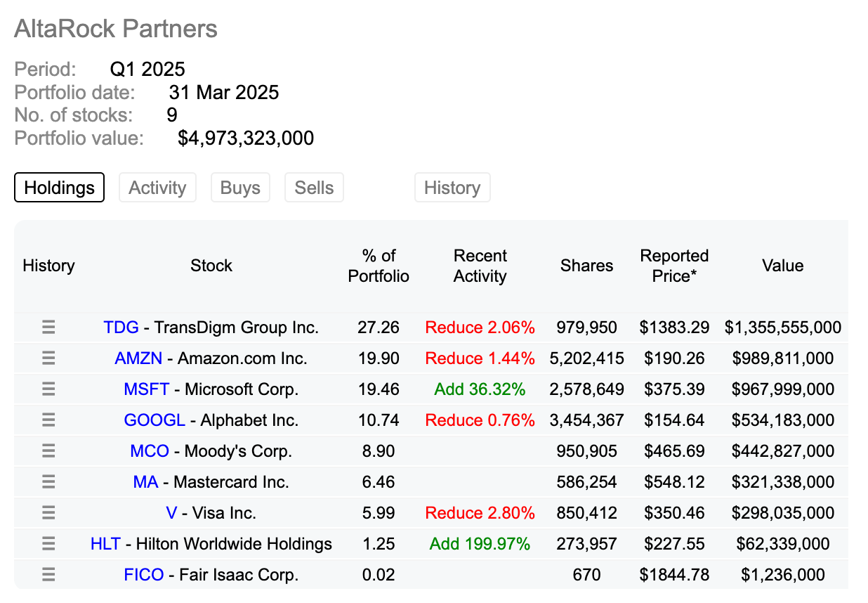Select the Holdings tab
The image size is (868, 603).
(60, 188)
